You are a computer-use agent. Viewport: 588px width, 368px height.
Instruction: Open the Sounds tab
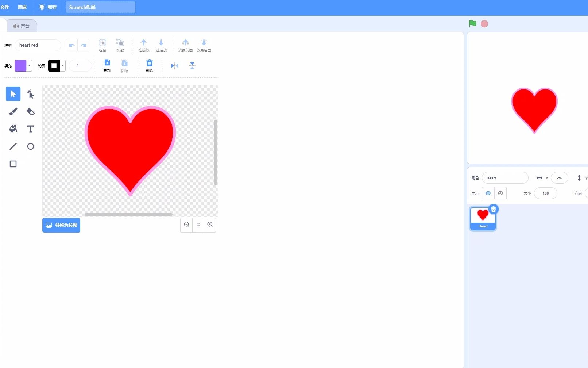coord(22,26)
